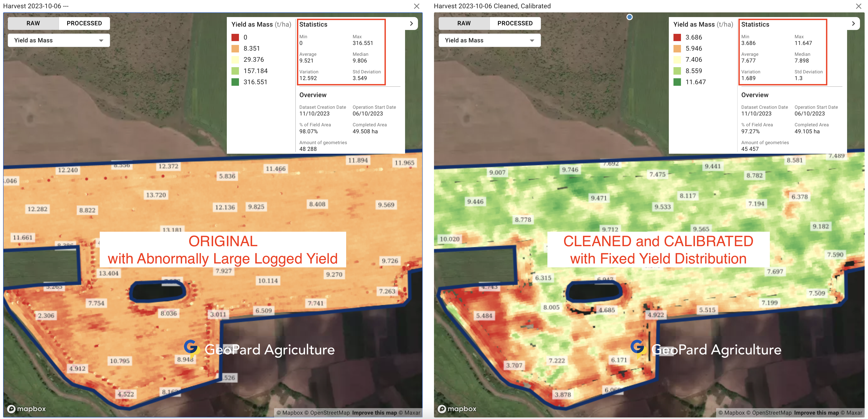Collapse left statistics panel with chevron
This screenshot has width=868, height=419.
(411, 24)
